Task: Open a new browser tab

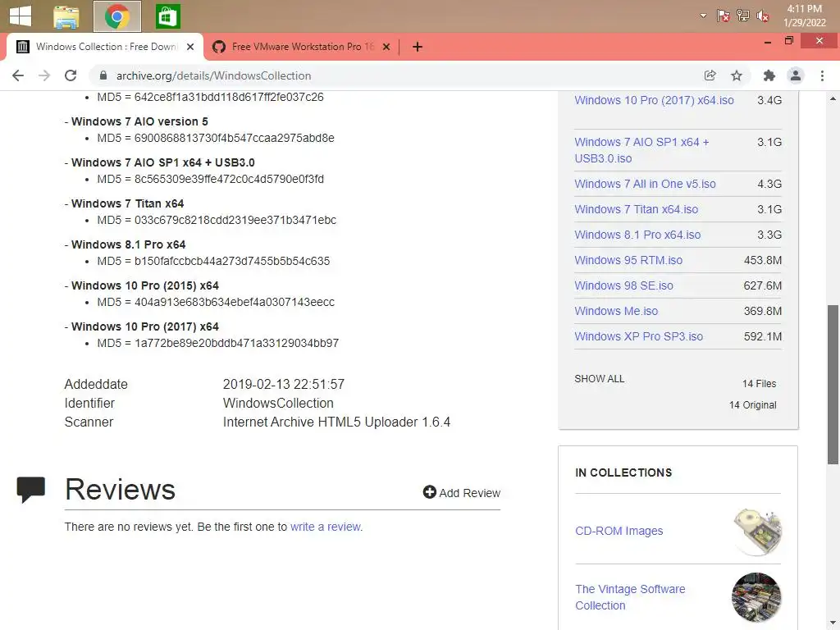Action: [x=418, y=47]
